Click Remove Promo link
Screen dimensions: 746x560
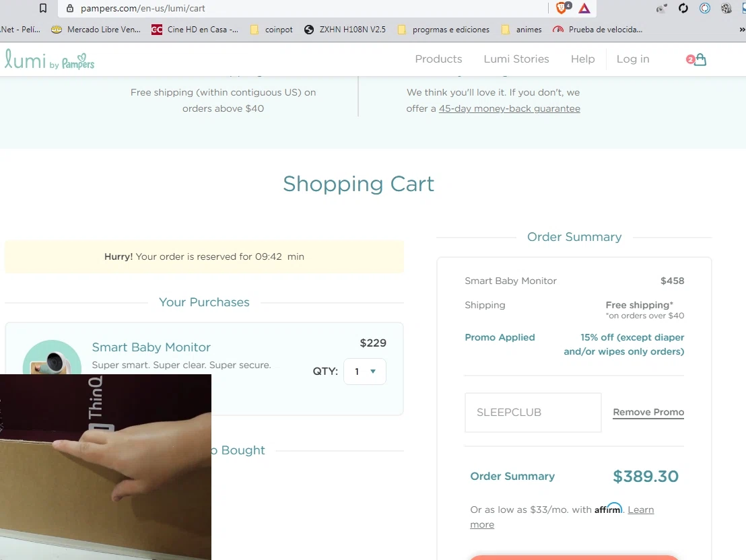[648, 412]
